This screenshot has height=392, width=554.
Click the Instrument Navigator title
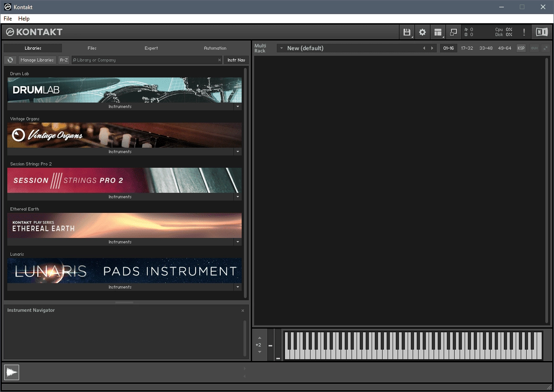click(31, 310)
